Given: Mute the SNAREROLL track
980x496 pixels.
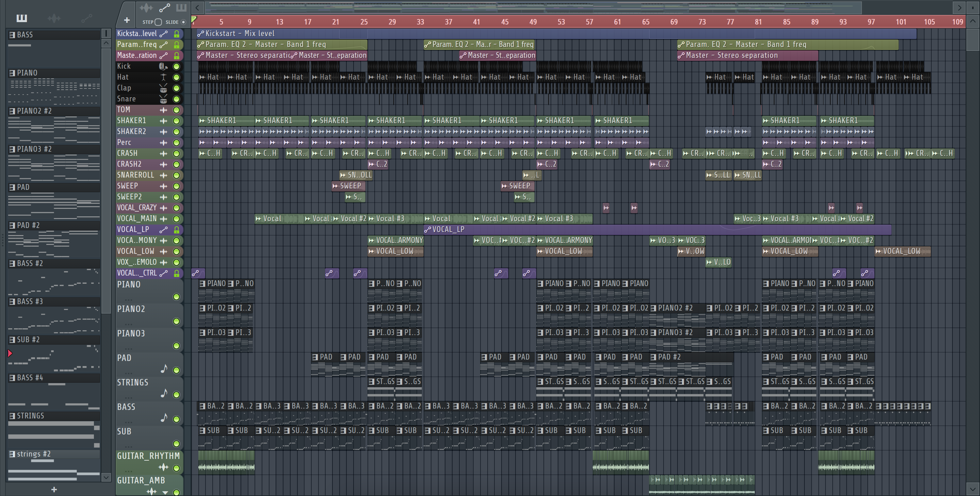Looking at the screenshot, I should (176, 175).
